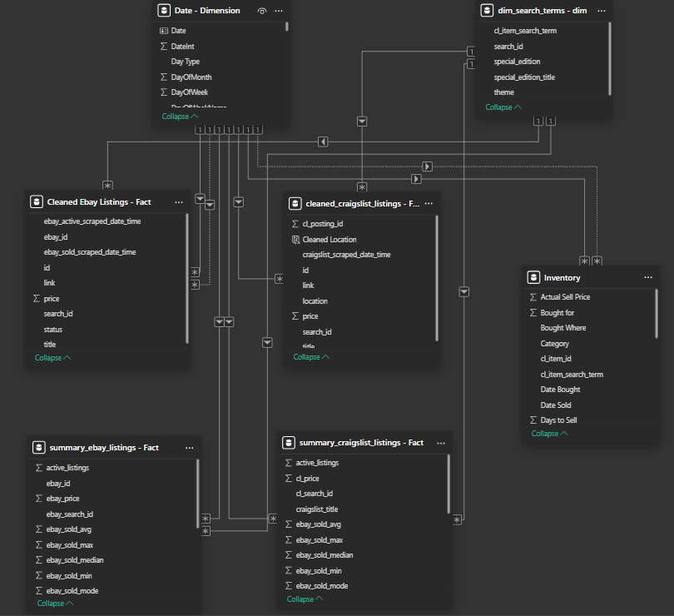Click the summary_craigslist_listings table scrollbar
Viewport: 674px width, 616px height.
[449, 484]
